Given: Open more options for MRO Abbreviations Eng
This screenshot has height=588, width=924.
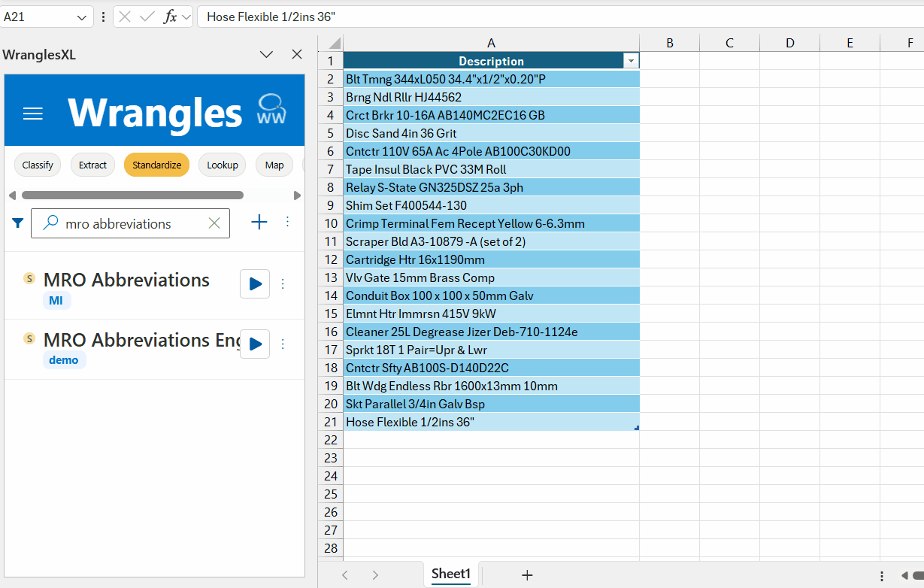Looking at the screenshot, I should click(x=283, y=344).
